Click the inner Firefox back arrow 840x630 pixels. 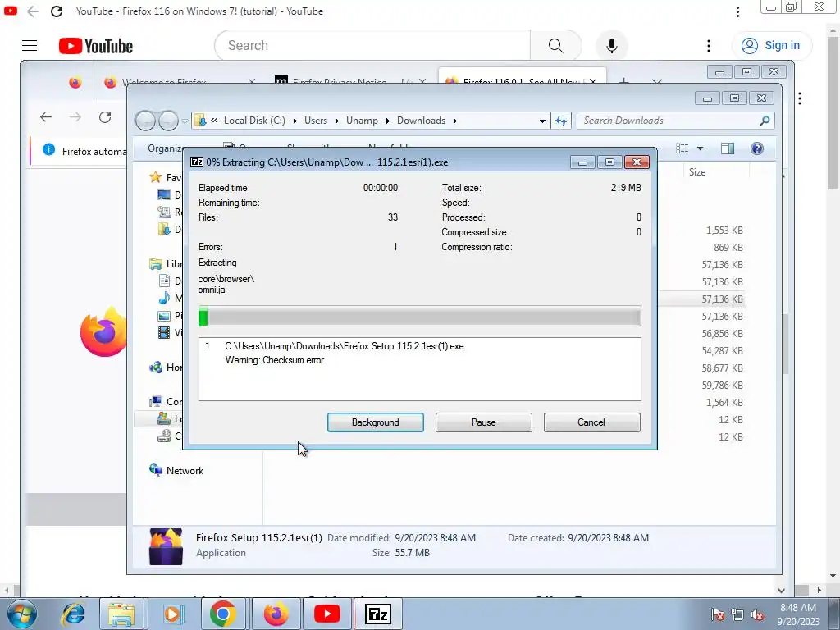(46, 116)
